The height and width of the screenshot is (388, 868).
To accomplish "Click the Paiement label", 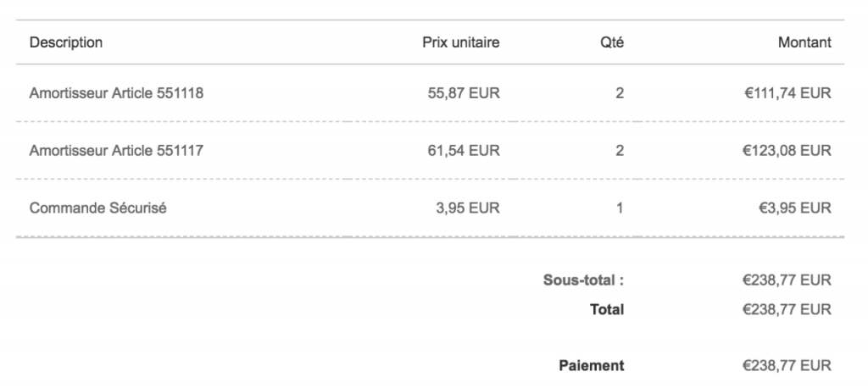I will [591, 366].
